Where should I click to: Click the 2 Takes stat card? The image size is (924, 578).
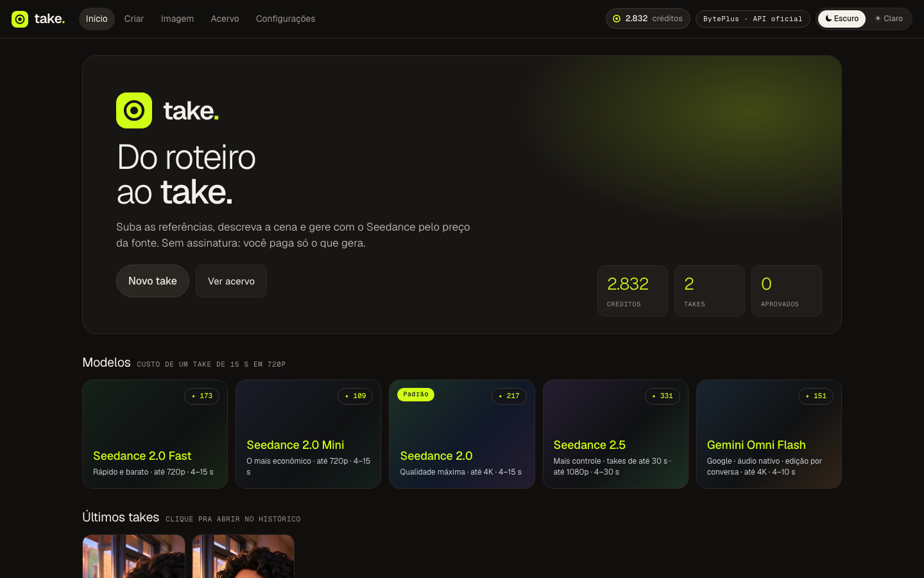click(710, 291)
